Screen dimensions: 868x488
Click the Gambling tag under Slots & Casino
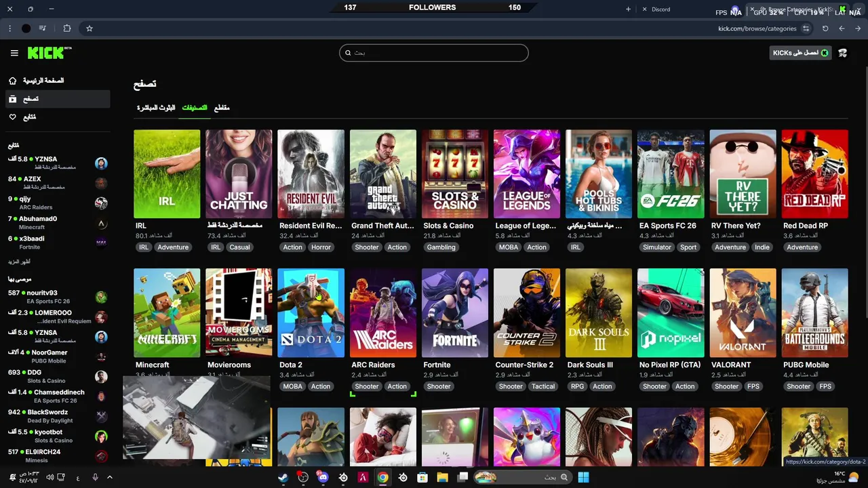[x=441, y=247]
